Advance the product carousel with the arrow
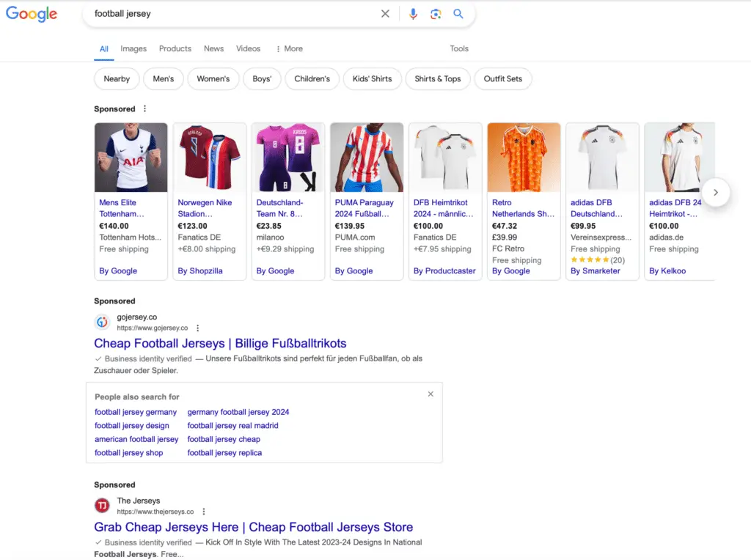This screenshot has height=560, width=751. click(716, 192)
